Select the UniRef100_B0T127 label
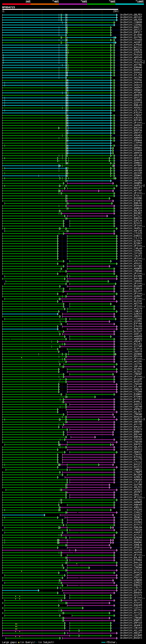This screenshot has width=146, height=644. 131,216
